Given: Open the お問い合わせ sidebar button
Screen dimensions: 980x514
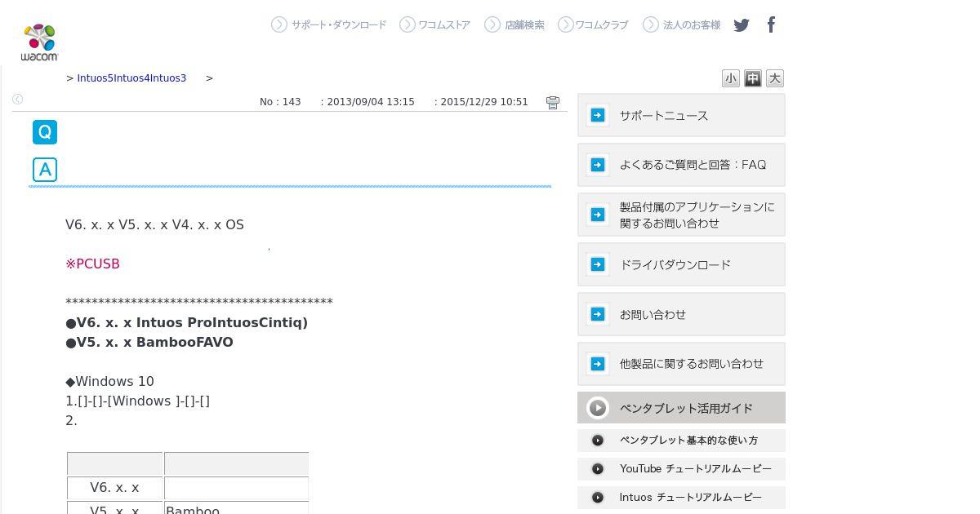Looking at the screenshot, I should click(x=681, y=314).
